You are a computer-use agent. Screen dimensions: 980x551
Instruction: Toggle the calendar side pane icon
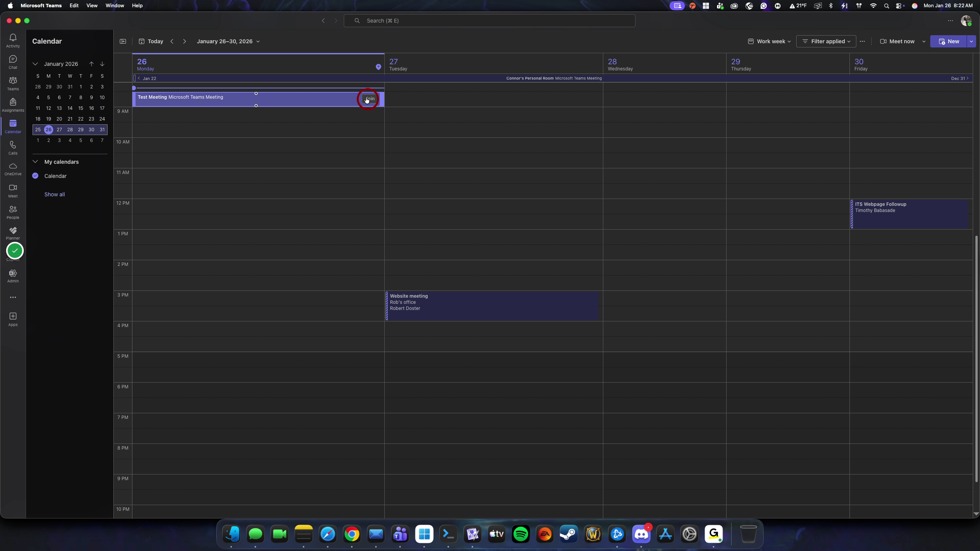click(123, 41)
